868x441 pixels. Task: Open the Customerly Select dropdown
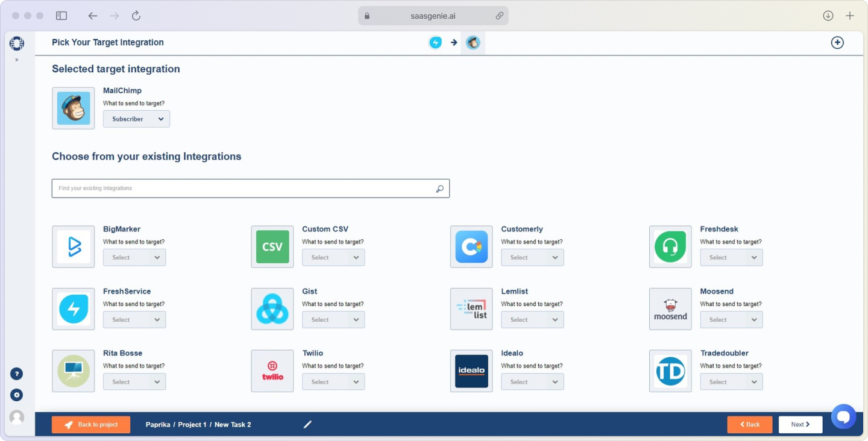pyautogui.click(x=532, y=258)
